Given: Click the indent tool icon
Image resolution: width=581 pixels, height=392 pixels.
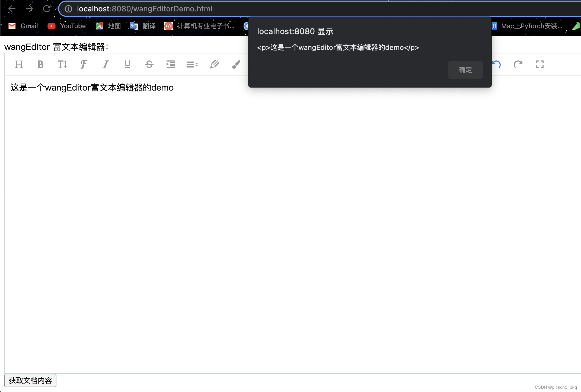Looking at the screenshot, I should pos(171,65).
